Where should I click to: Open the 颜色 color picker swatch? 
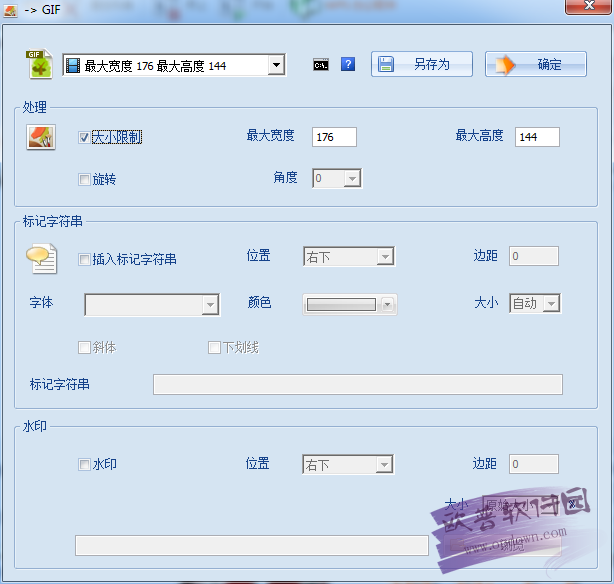(350, 304)
